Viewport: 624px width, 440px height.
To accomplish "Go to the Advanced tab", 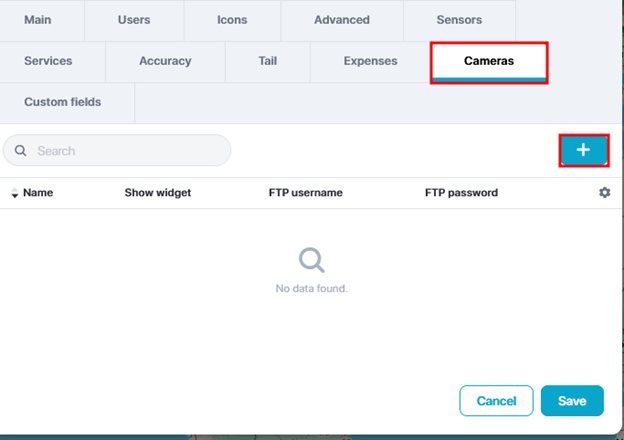I will (x=342, y=20).
